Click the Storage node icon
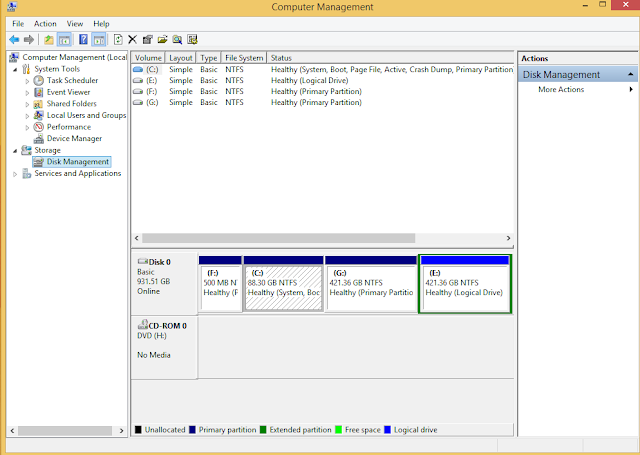This screenshot has width=640, height=455. pos(26,150)
